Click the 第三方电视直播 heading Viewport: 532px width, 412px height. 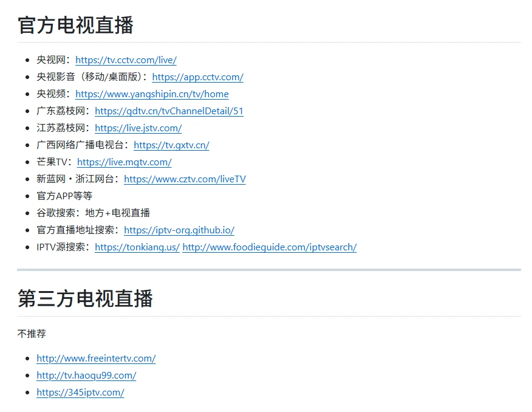[85, 298]
